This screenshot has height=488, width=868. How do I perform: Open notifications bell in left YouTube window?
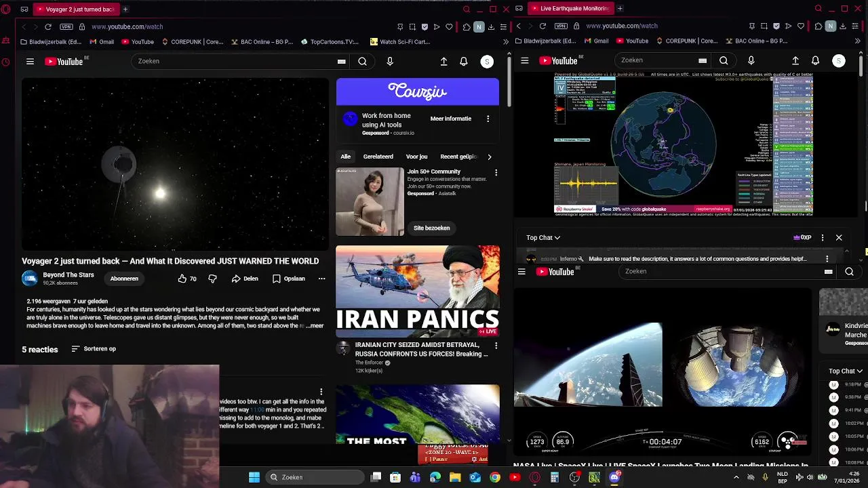(464, 62)
